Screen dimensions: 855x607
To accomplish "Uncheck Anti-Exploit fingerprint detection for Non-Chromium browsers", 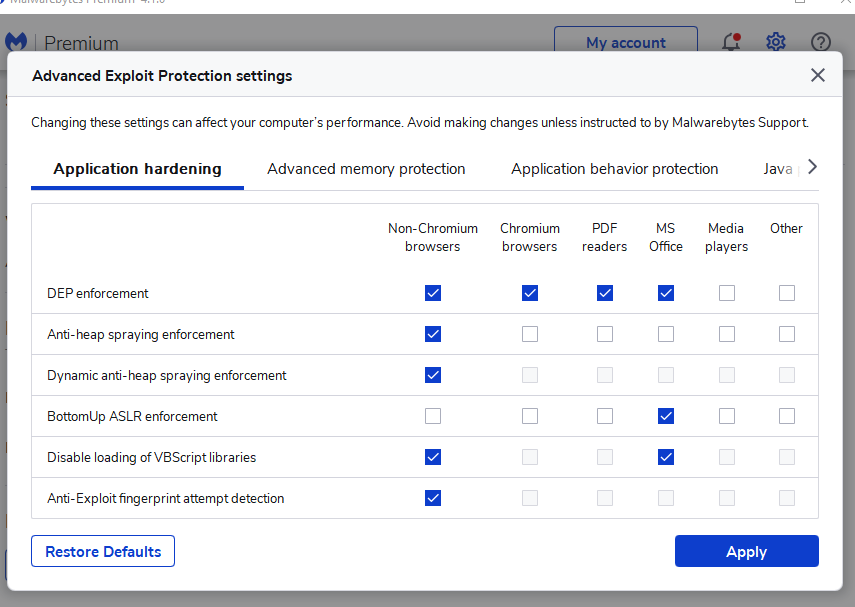I will pos(433,498).
